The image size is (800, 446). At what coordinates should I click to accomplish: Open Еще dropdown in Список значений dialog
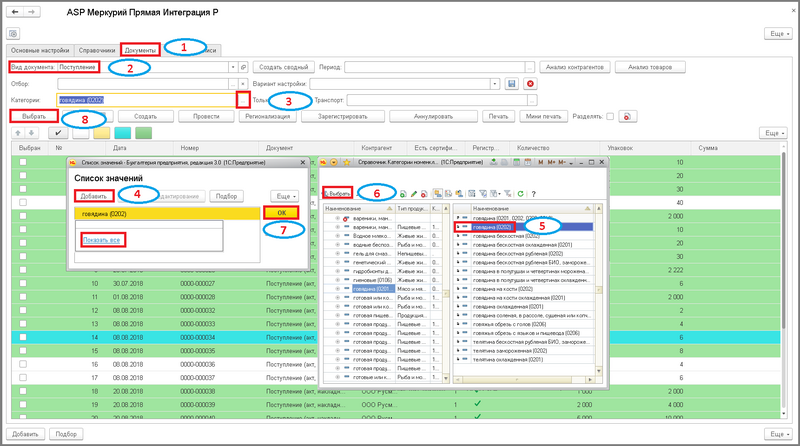pos(285,196)
